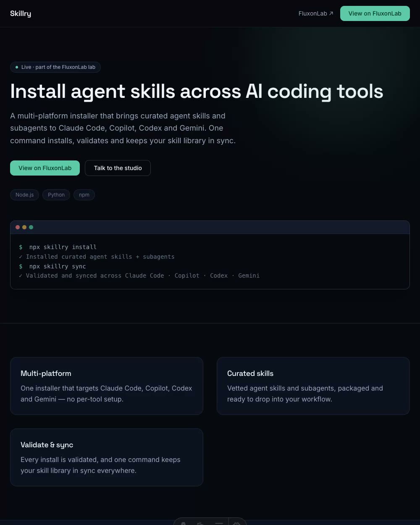
Task: Click the Live part of FluxonLab lab badge
Action: tap(55, 67)
